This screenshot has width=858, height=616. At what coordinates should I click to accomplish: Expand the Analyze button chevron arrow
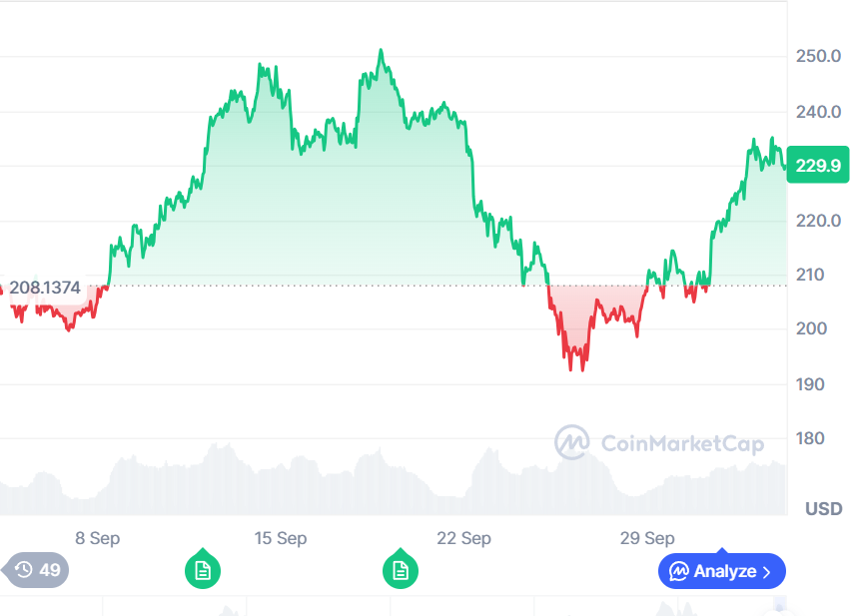tap(767, 572)
